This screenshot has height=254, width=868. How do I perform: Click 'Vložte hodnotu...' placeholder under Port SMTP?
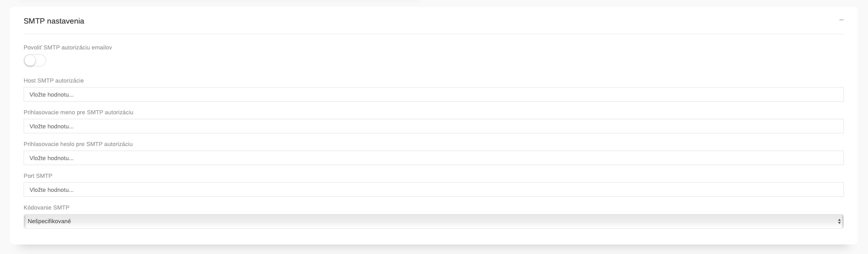point(51,190)
